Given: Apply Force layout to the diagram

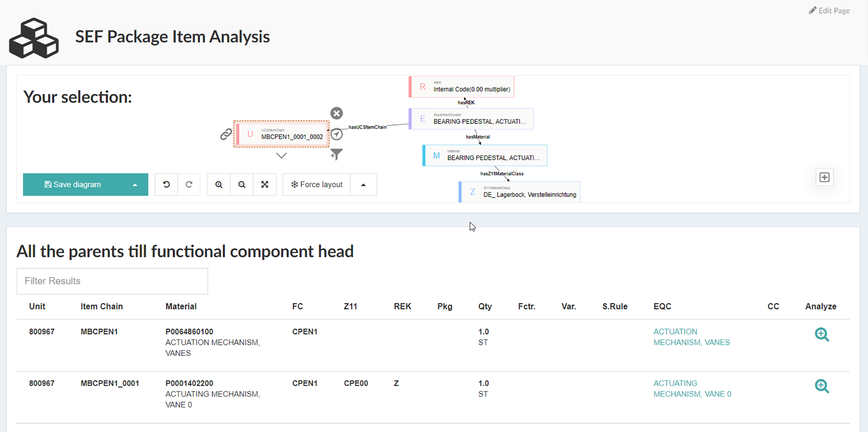Looking at the screenshot, I should (x=317, y=185).
